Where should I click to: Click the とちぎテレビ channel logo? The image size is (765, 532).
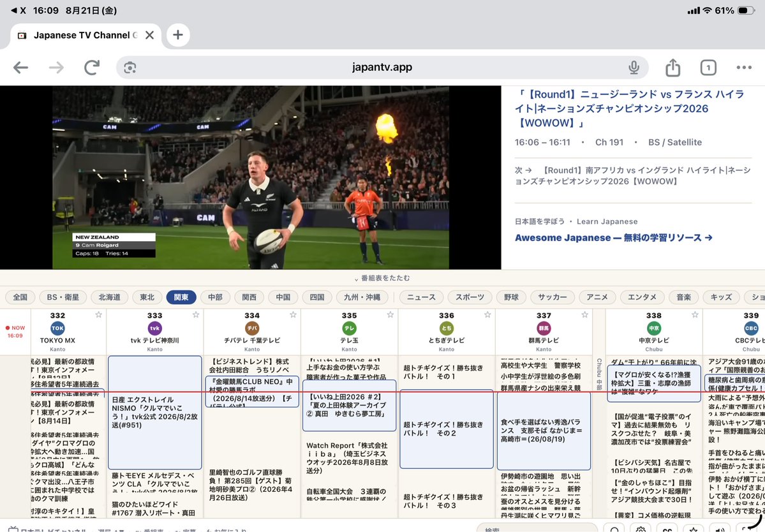[447, 328]
